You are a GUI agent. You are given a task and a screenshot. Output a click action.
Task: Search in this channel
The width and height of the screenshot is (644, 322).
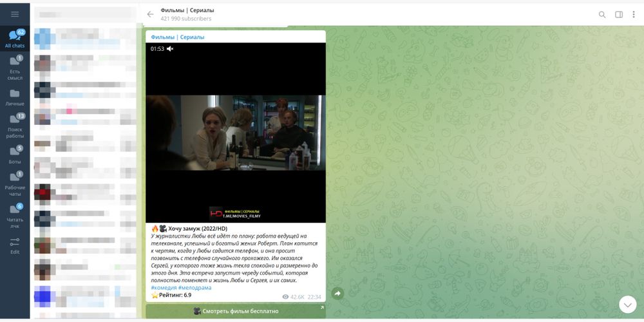tap(602, 14)
